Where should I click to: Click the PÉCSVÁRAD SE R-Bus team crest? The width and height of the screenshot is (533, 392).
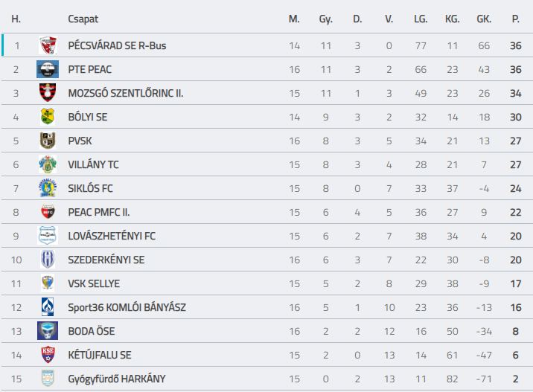48,45
